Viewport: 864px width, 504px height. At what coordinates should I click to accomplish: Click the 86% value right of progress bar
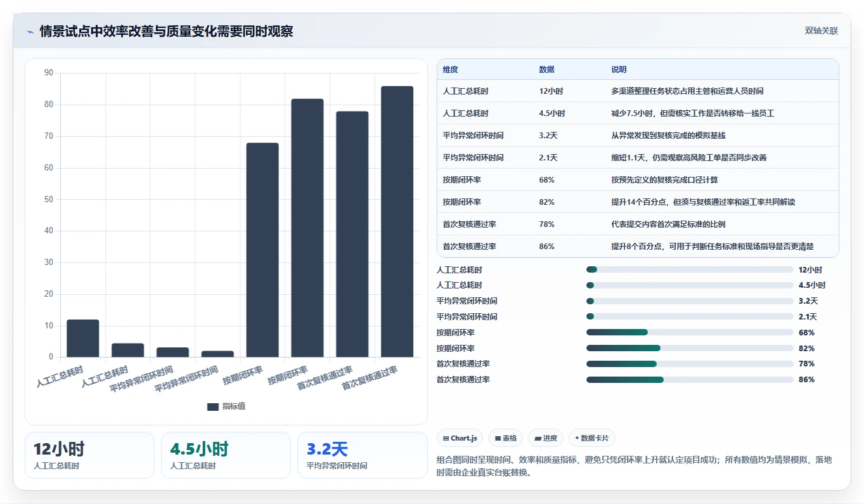pyautogui.click(x=806, y=380)
